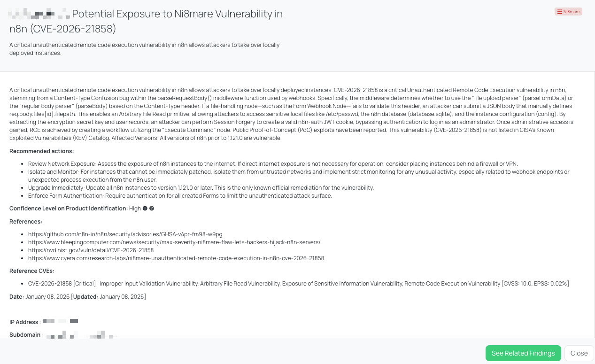Click the Potential Exposure to Ni8mare title
The image size is (595, 364).
click(177, 14)
